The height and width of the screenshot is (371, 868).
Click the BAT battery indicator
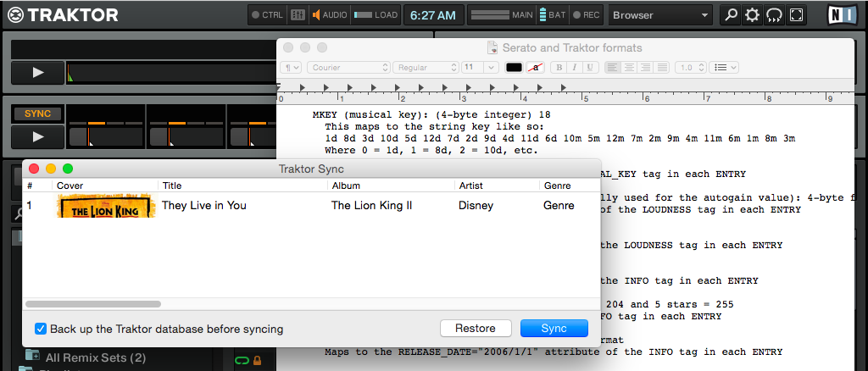coord(553,15)
